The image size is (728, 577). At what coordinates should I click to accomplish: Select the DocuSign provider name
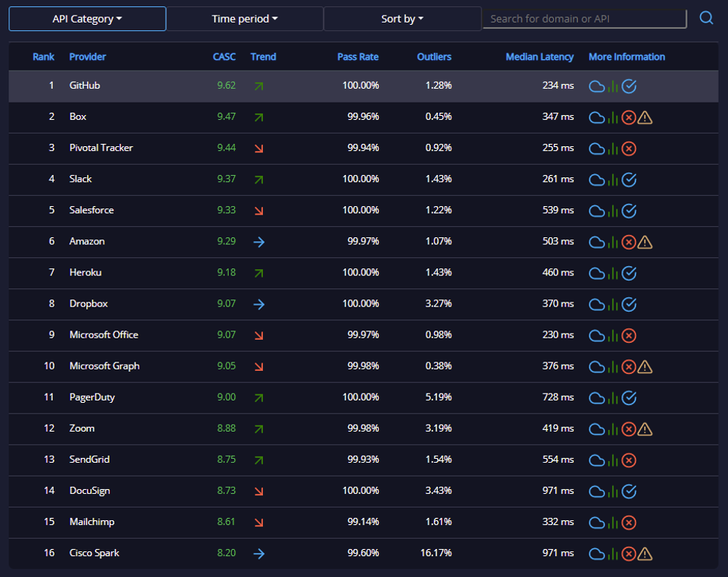coord(89,491)
